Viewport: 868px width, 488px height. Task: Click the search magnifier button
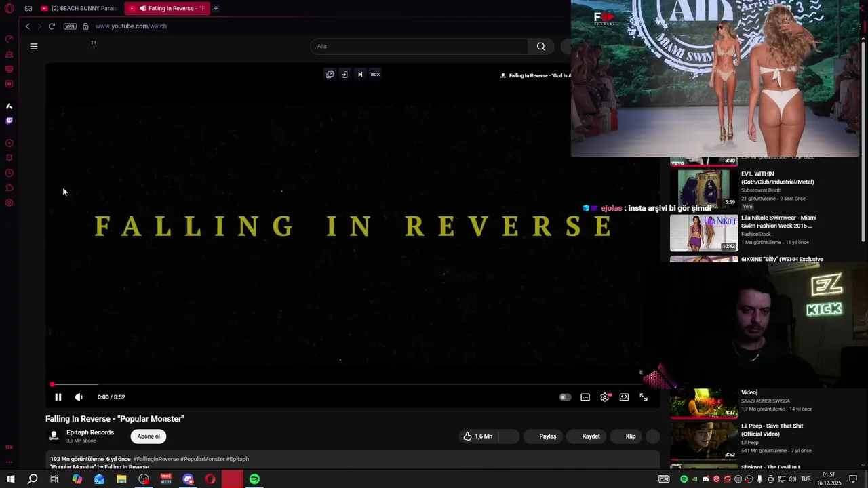(541, 46)
